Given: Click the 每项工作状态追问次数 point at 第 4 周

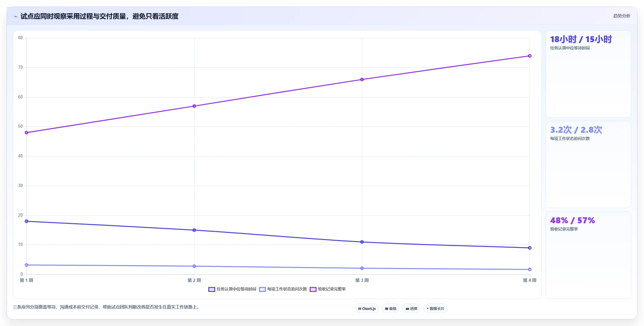Looking at the screenshot, I should pyautogui.click(x=529, y=269).
